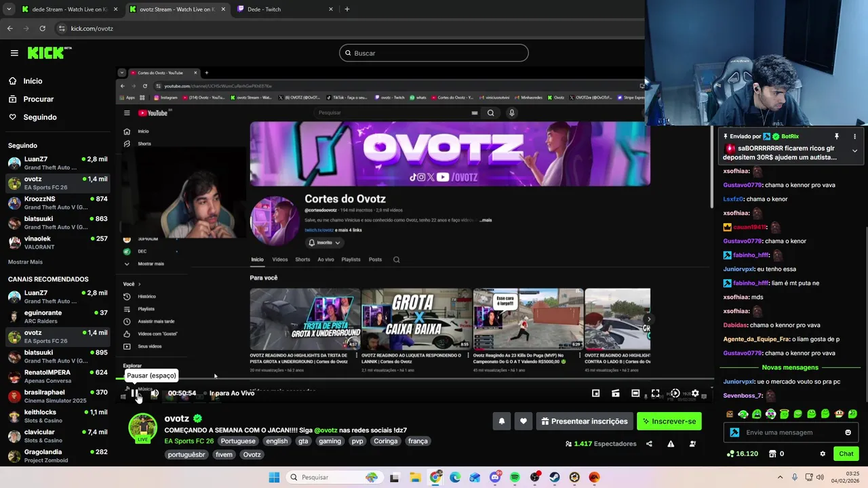Open the emoji picker in chat

(848, 432)
